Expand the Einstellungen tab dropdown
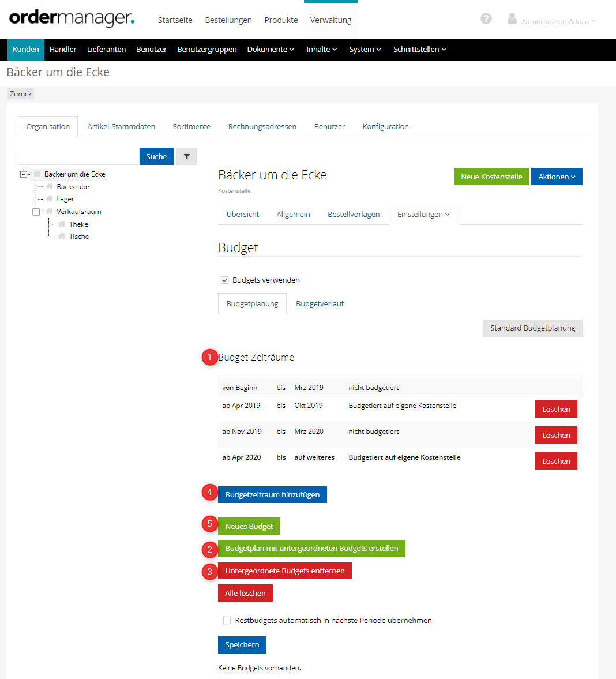The height and width of the screenshot is (679, 616). (x=423, y=215)
